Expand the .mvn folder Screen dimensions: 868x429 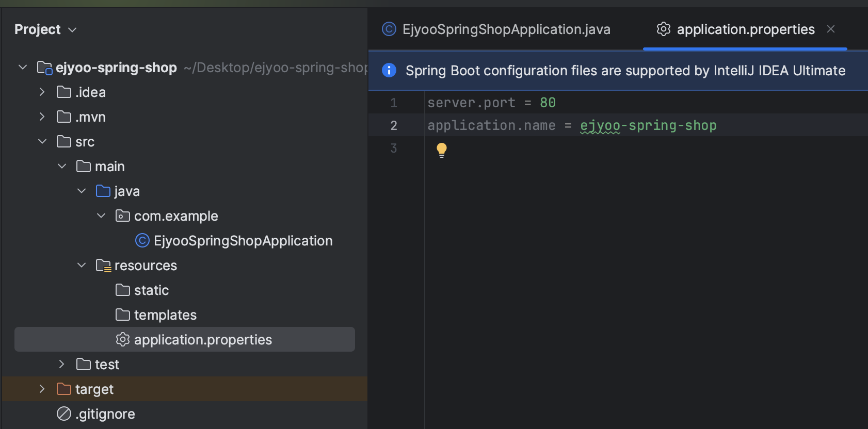[42, 117]
